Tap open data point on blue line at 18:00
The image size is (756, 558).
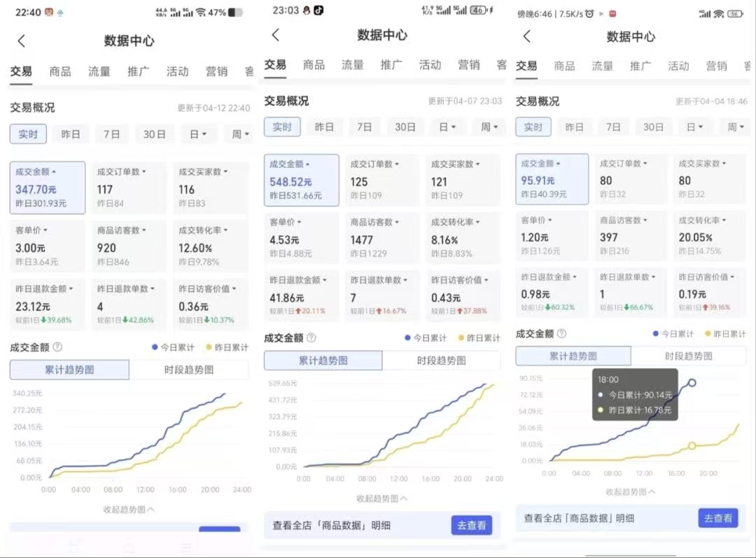[692, 382]
